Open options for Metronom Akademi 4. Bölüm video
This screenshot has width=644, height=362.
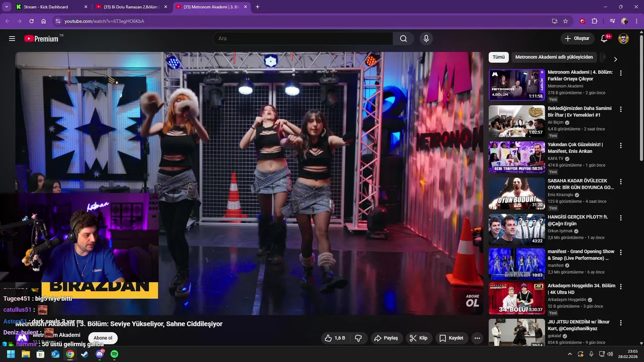point(620,73)
